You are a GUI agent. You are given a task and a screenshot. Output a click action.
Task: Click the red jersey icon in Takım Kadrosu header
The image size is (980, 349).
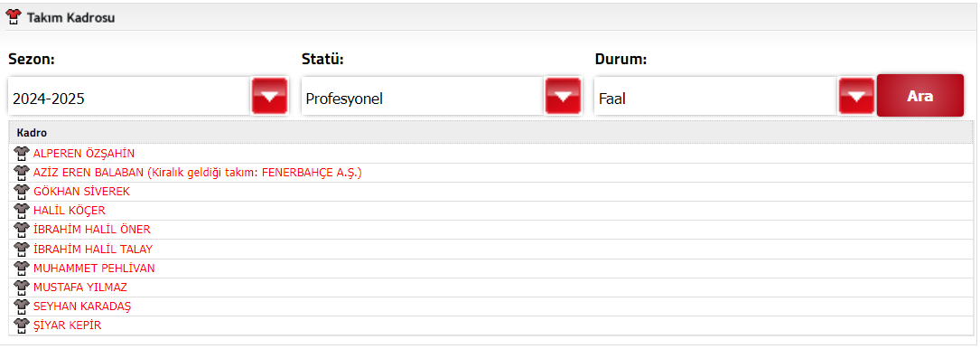pos(14,17)
